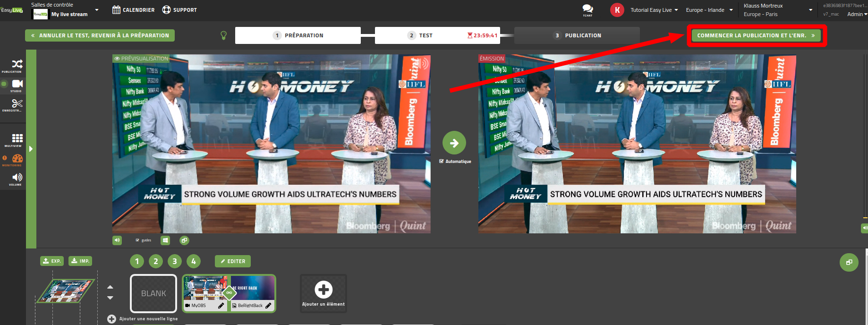The height and width of the screenshot is (325, 868).
Task: Click the Editer button
Action: (233, 261)
